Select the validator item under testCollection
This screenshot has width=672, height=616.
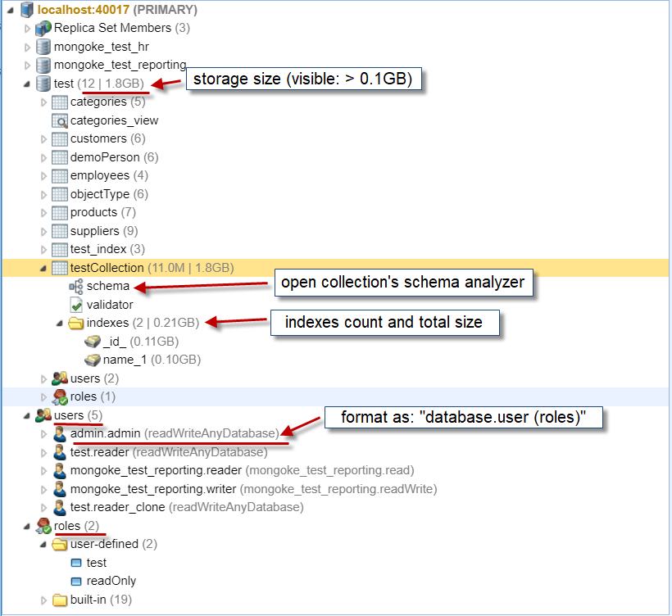coord(110,305)
